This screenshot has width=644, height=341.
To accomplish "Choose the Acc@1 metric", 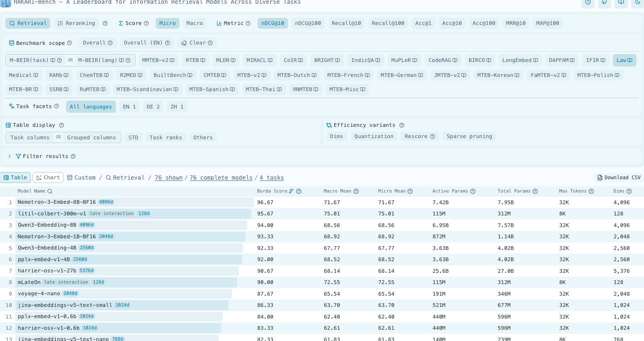I will point(423,23).
